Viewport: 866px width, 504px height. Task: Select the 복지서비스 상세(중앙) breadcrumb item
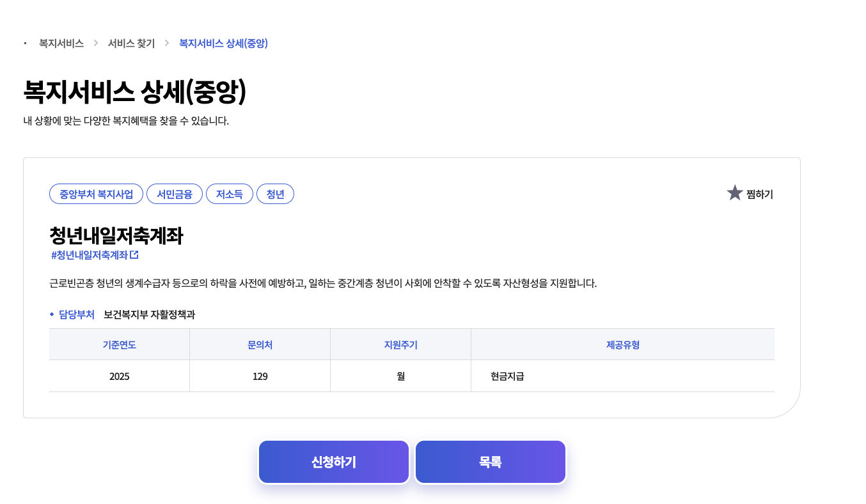click(x=223, y=43)
